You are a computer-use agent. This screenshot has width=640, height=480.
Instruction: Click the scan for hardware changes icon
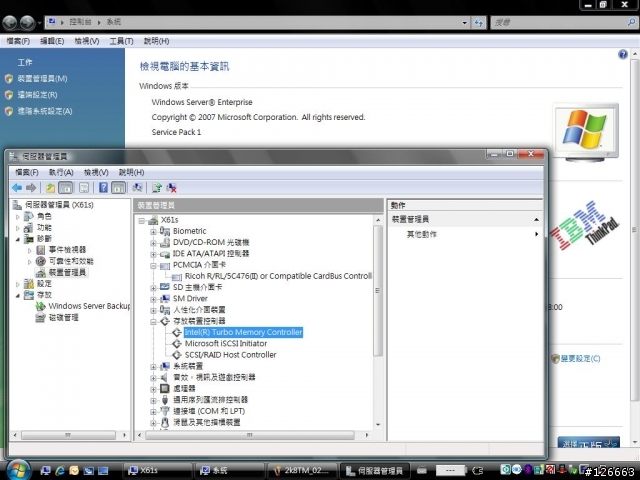tap(138, 188)
